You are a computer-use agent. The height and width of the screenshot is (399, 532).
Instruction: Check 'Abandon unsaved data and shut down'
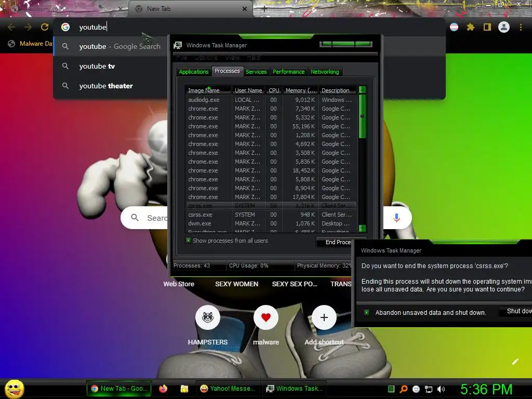pos(366,312)
